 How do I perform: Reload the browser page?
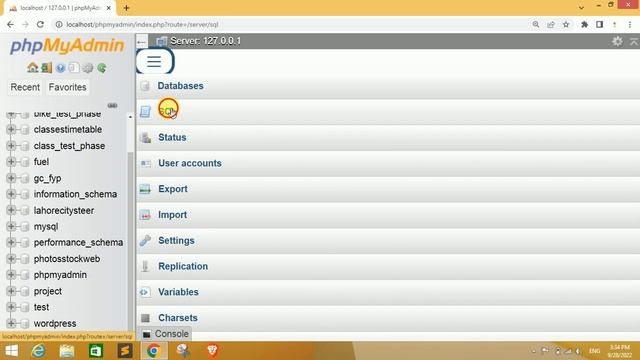[x=40, y=24]
